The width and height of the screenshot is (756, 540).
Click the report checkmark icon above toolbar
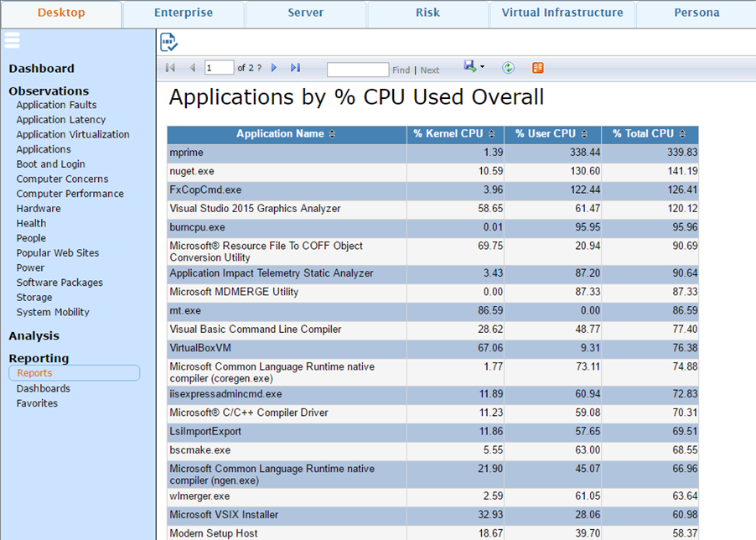169,42
